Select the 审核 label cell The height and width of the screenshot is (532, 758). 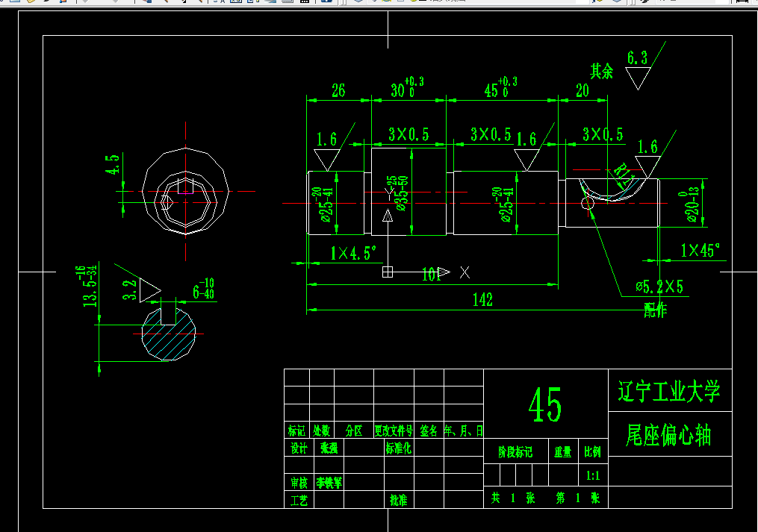click(x=299, y=483)
